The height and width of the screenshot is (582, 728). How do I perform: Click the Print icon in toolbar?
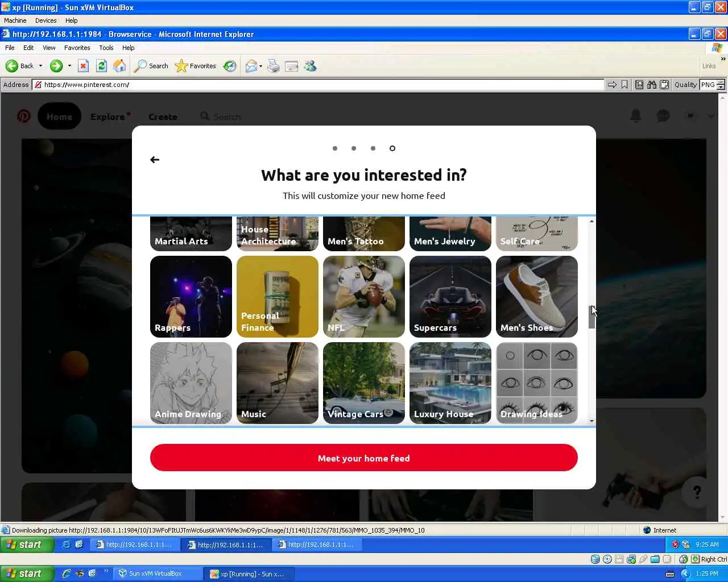click(274, 66)
